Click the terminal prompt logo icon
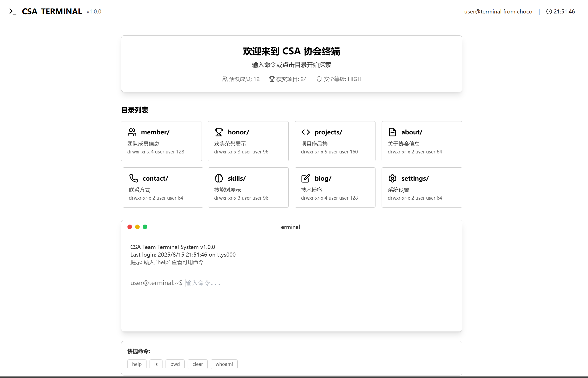 coord(13,11)
